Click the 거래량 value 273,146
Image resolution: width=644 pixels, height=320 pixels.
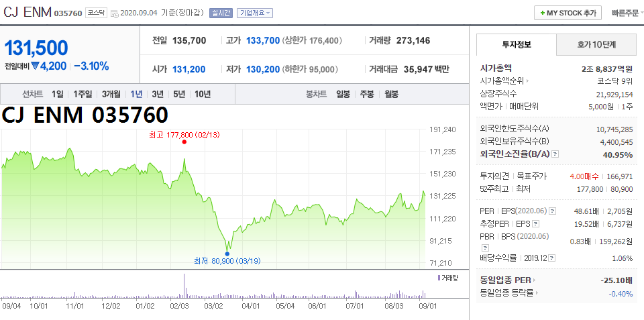413,40
